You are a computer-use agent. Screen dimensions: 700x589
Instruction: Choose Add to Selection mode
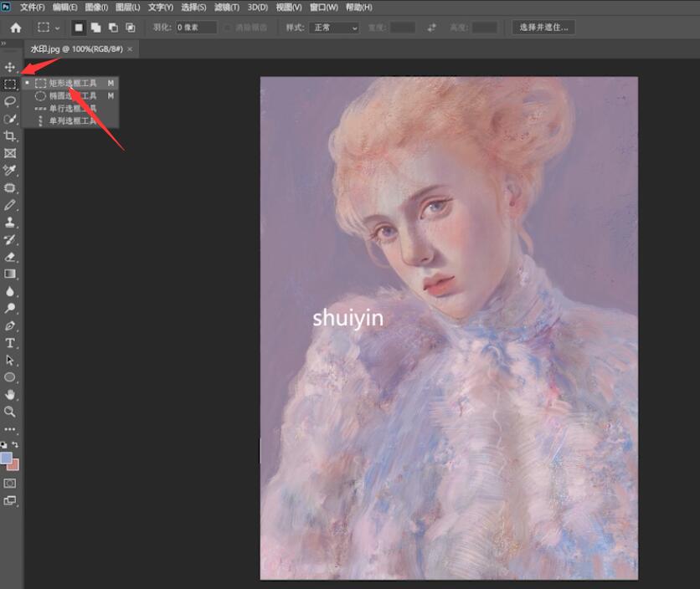pyautogui.click(x=96, y=28)
